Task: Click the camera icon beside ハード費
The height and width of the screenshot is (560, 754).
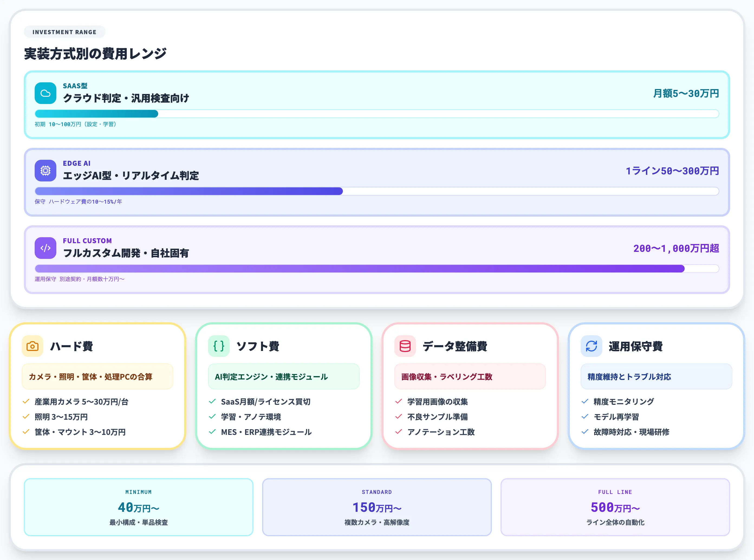Action: coord(32,346)
